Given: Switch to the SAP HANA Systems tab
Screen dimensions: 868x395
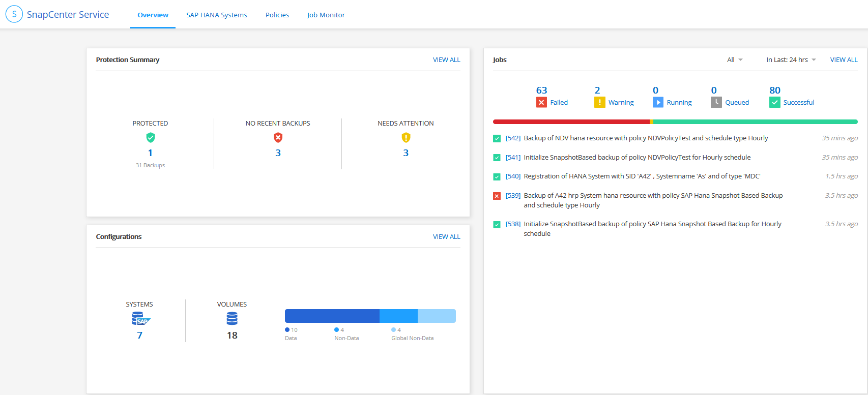Looking at the screenshot, I should pyautogui.click(x=216, y=15).
